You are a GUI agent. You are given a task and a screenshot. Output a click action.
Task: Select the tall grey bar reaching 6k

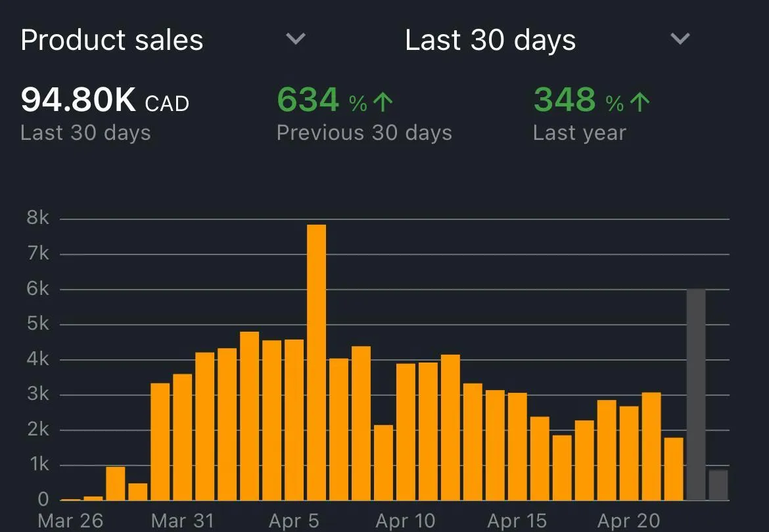click(696, 395)
